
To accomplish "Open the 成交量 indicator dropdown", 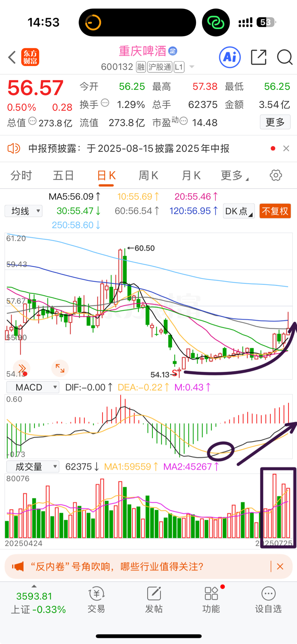I will tap(32, 467).
